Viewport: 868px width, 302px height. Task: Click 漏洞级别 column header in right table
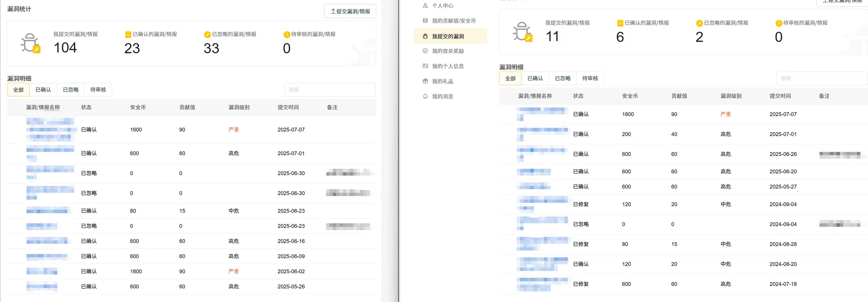[x=731, y=96]
